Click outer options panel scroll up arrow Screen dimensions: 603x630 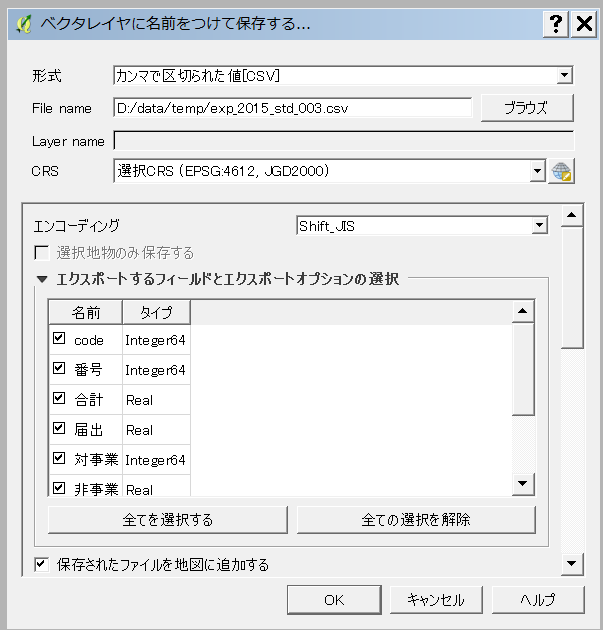tap(572, 216)
